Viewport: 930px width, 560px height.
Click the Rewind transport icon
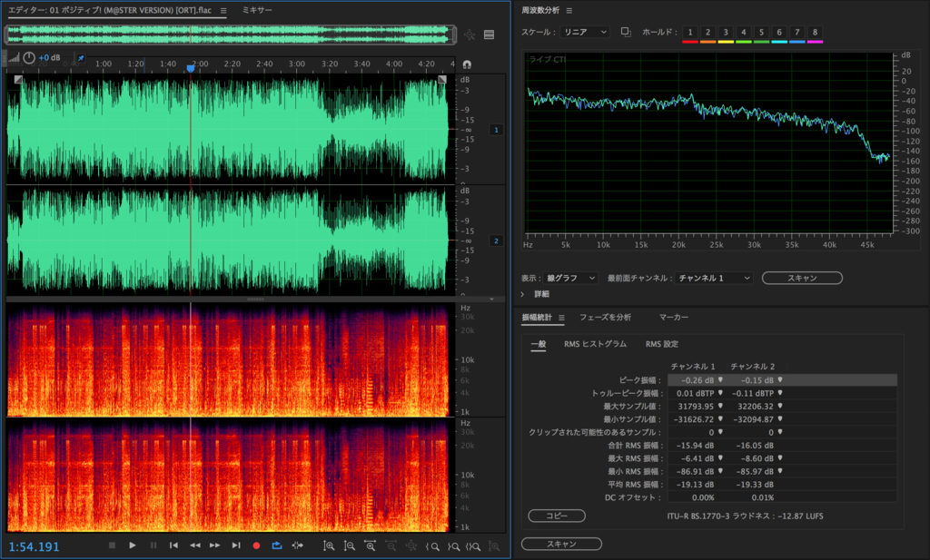(x=194, y=545)
